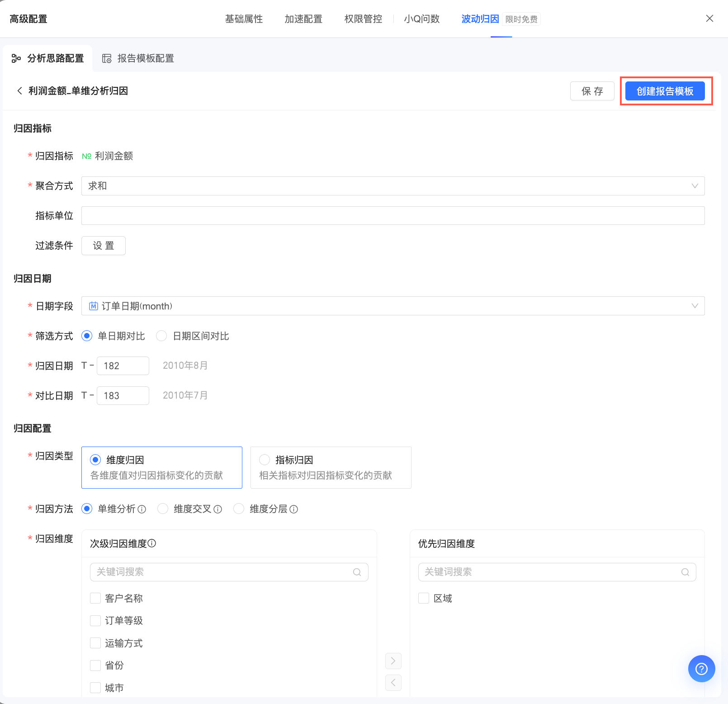Click the calendar icon in 日期字段 field
Viewport: 728px width, 704px height.
pyautogui.click(x=94, y=306)
